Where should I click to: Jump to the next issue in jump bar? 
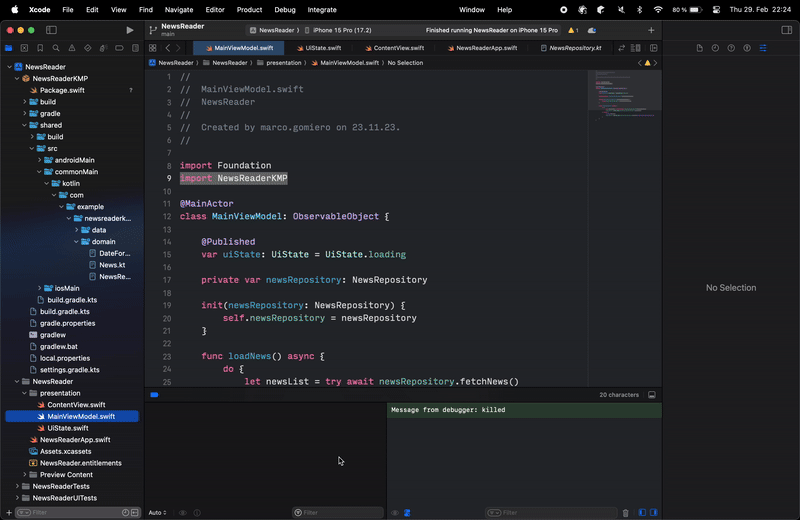point(656,63)
